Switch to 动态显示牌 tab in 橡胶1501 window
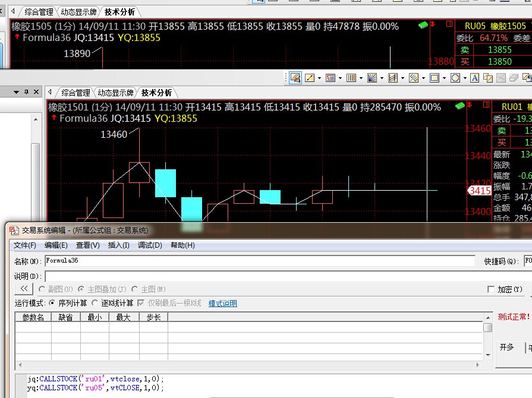The image size is (532, 398). 116,93
